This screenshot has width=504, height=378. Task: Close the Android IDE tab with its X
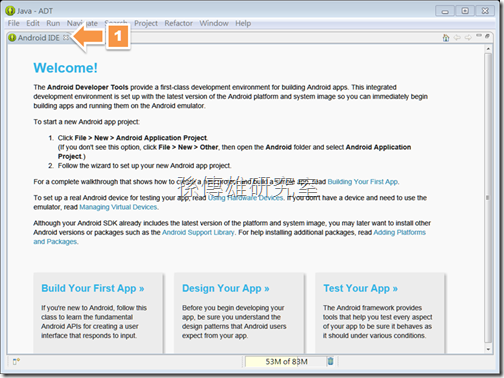[66, 37]
